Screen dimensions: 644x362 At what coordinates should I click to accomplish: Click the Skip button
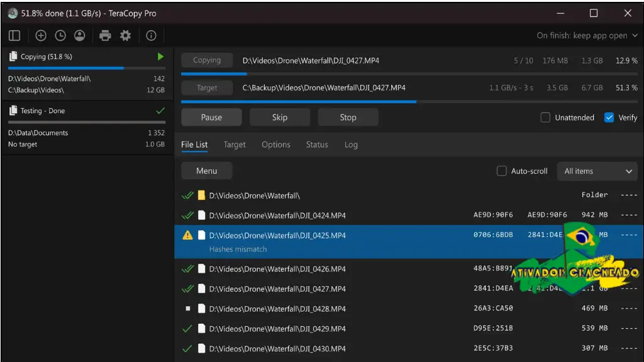[280, 118]
